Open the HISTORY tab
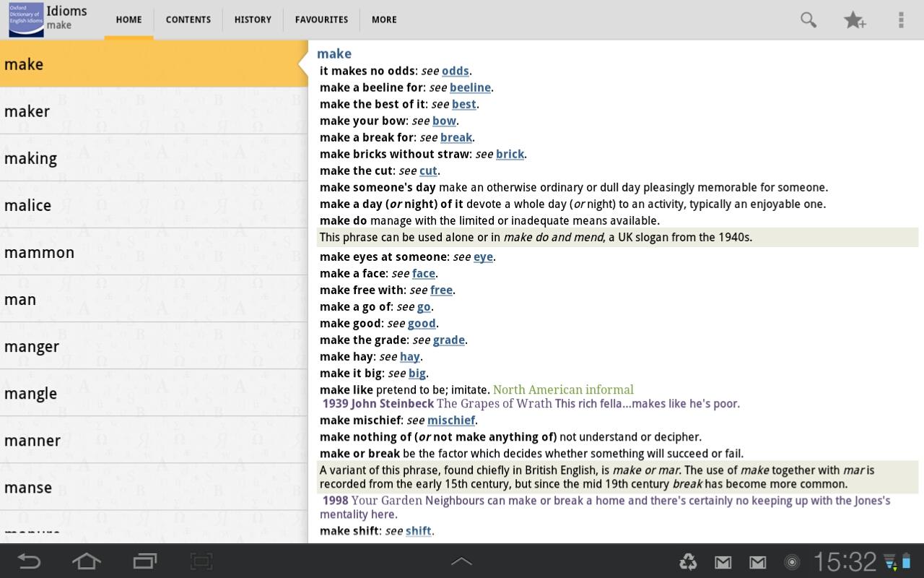This screenshot has width=924, height=578. pos(253,20)
